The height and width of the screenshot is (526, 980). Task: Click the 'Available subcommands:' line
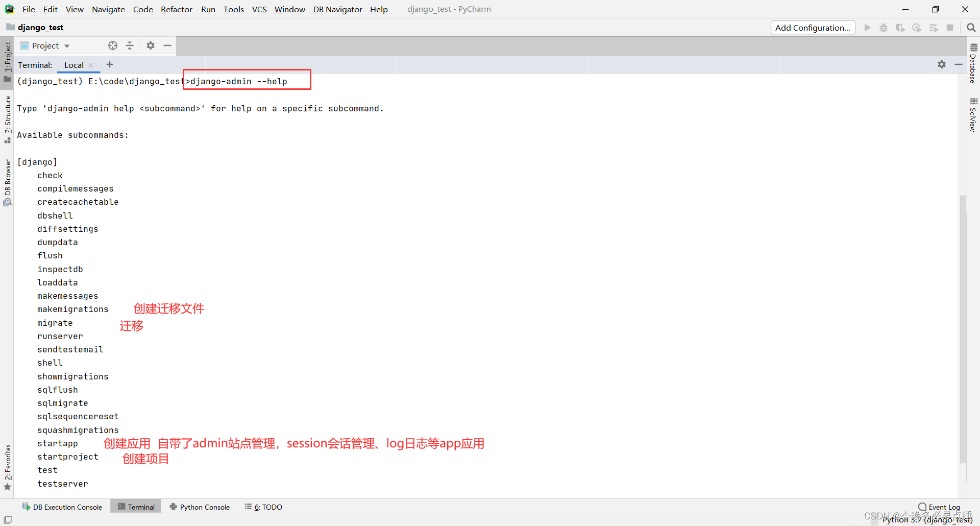(x=72, y=135)
